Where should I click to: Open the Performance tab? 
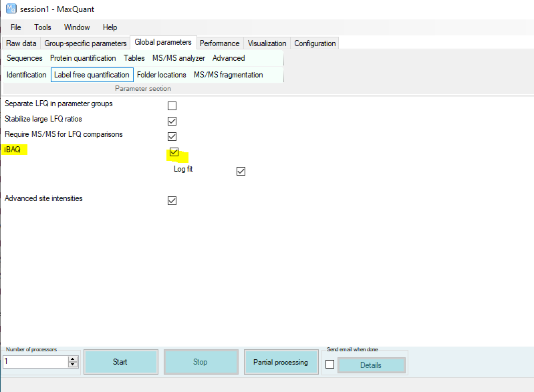click(x=220, y=43)
